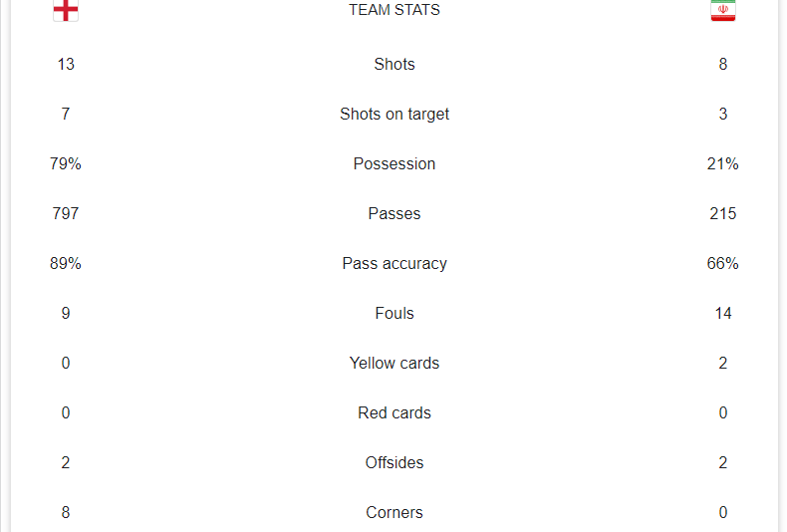Select England's 797 passes figure
The image size is (787, 532).
click(x=66, y=213)
